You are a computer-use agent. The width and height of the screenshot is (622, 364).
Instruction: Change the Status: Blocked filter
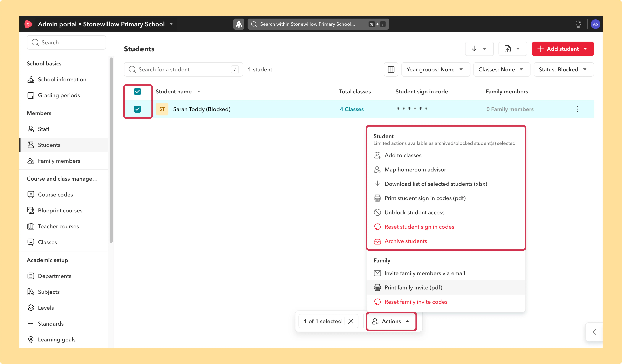(x=564, y=69)
